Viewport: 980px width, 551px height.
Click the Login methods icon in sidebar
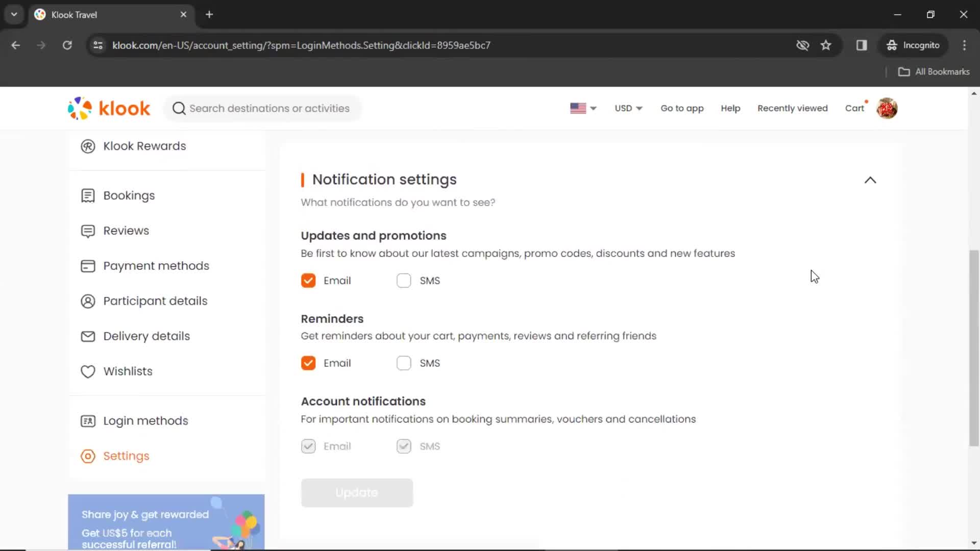(x=87, y=420)
